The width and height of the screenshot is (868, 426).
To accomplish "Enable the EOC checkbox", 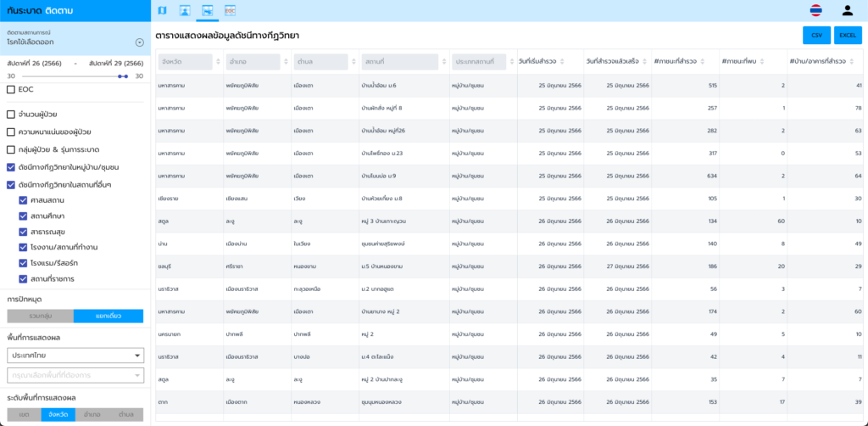I will (x=11, y=89).
